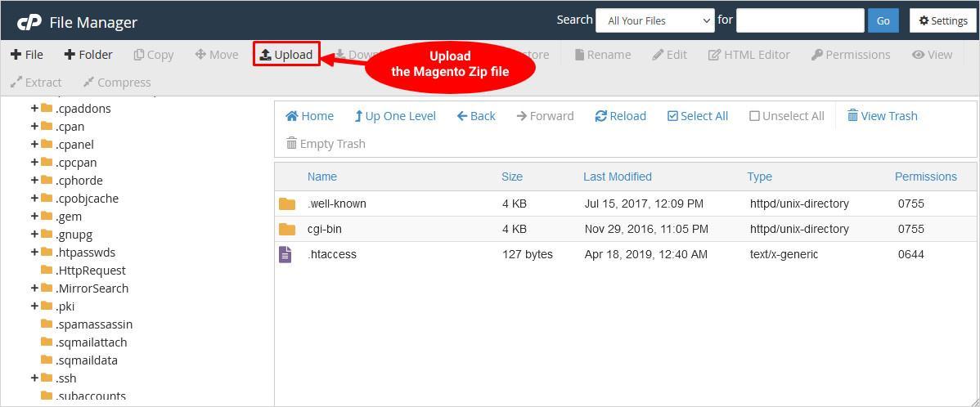Expand the .cphorde tree folder
Image resolution: width=980 pixels, height=407 pixels.
coord(34,181)
